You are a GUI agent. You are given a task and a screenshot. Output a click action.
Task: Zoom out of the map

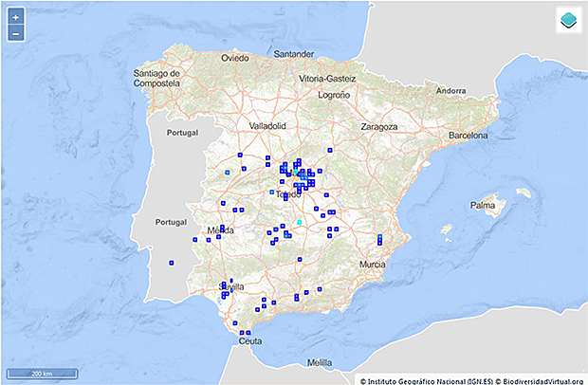pos(15,34)
